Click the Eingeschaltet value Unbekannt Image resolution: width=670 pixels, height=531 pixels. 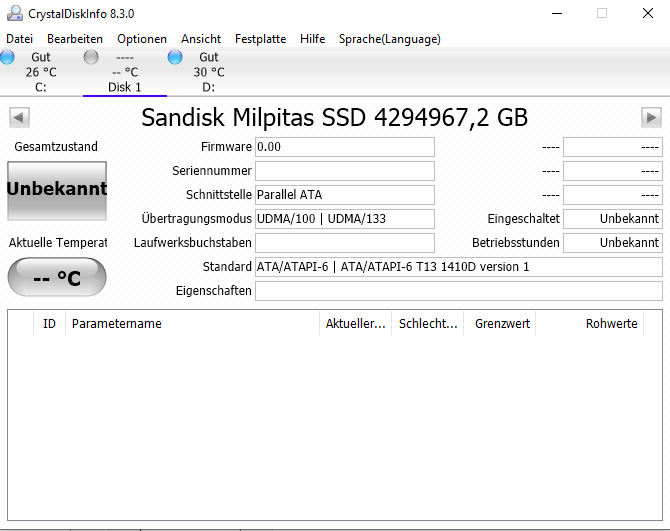[x=613, y=219]
